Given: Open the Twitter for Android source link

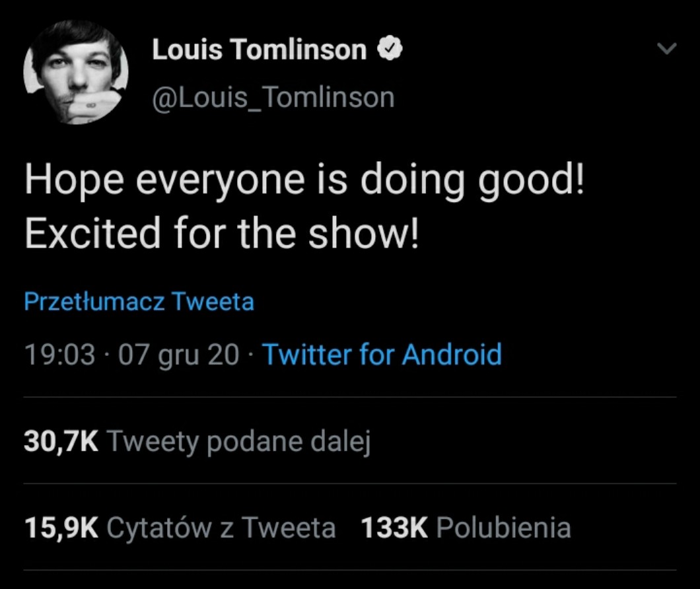Looking at the screenshot, I should [x=382, y=355].
